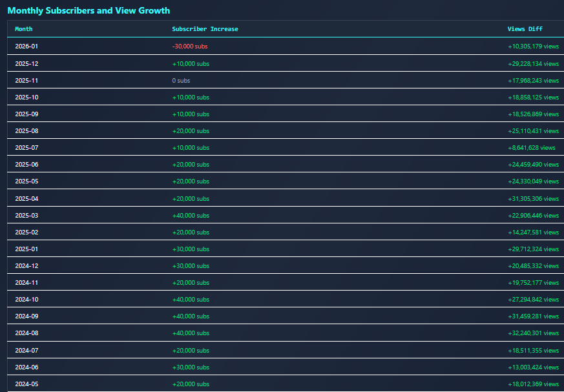Select the 2025-07 month cell
This screenshot has width=564, height=392.
pos(26,148)
